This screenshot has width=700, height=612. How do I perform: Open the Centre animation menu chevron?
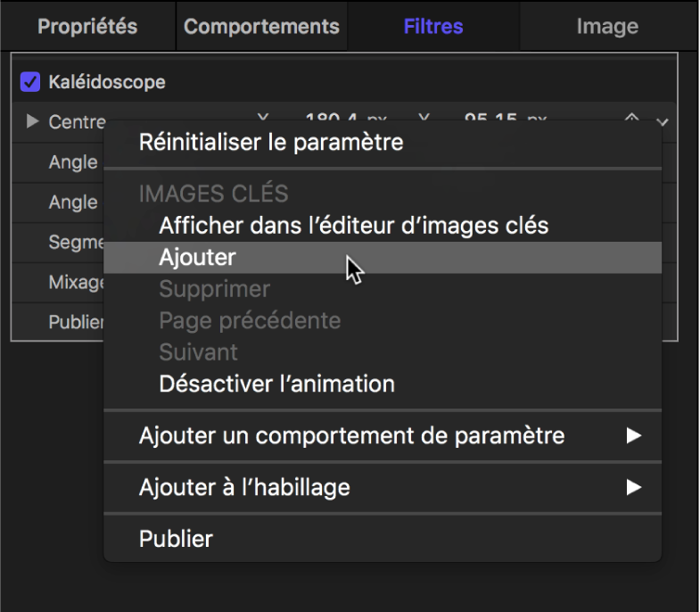662,121
